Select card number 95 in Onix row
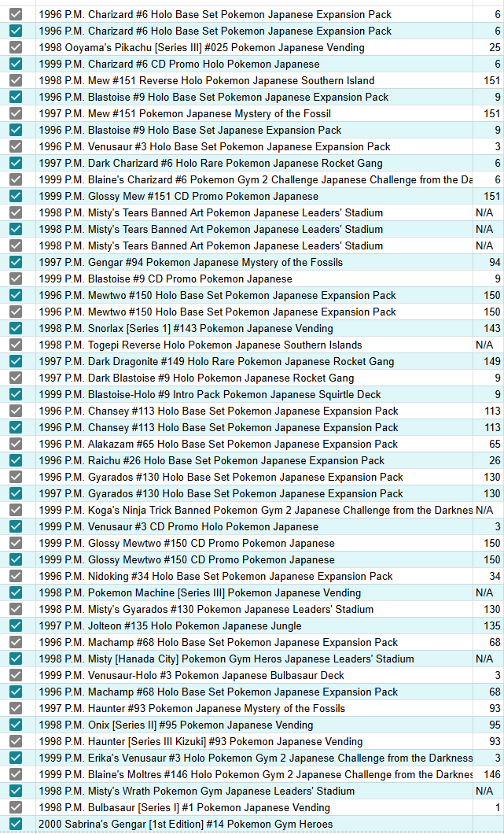This screenshot has width=504, height=834. [495, 725]
